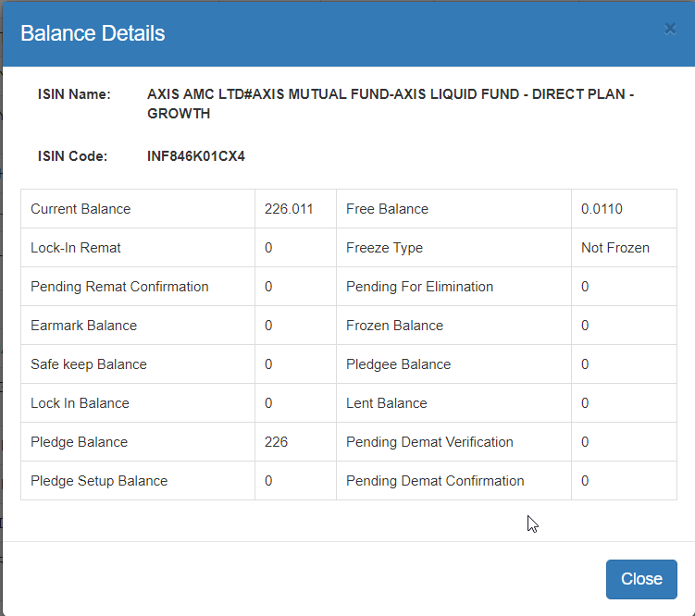This screenshot has width=695, height=616.
Task: Select the ISIN Name text for Axis Liquid Fund
Action: coord(391,104)
